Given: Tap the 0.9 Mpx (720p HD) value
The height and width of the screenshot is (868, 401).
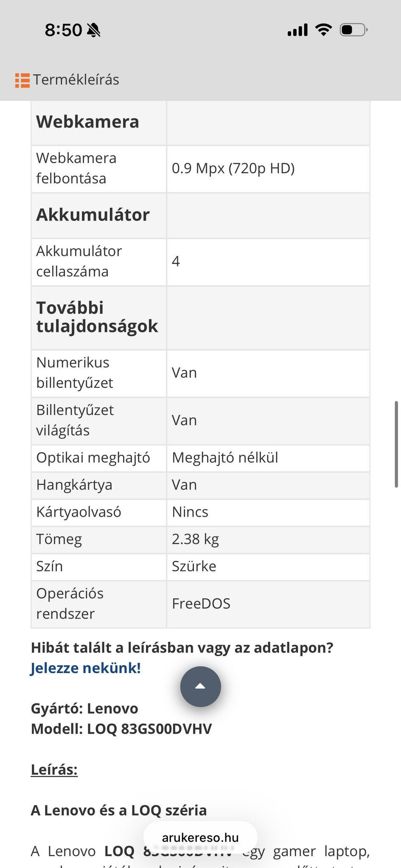Looking at the screenshot, I should (x=233, y=168).
